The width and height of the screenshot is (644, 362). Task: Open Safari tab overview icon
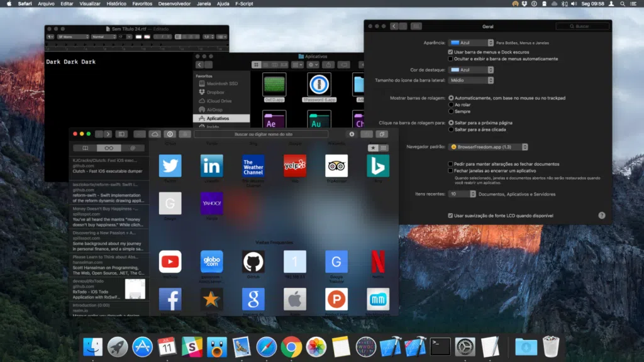click(x=382, y=133)
